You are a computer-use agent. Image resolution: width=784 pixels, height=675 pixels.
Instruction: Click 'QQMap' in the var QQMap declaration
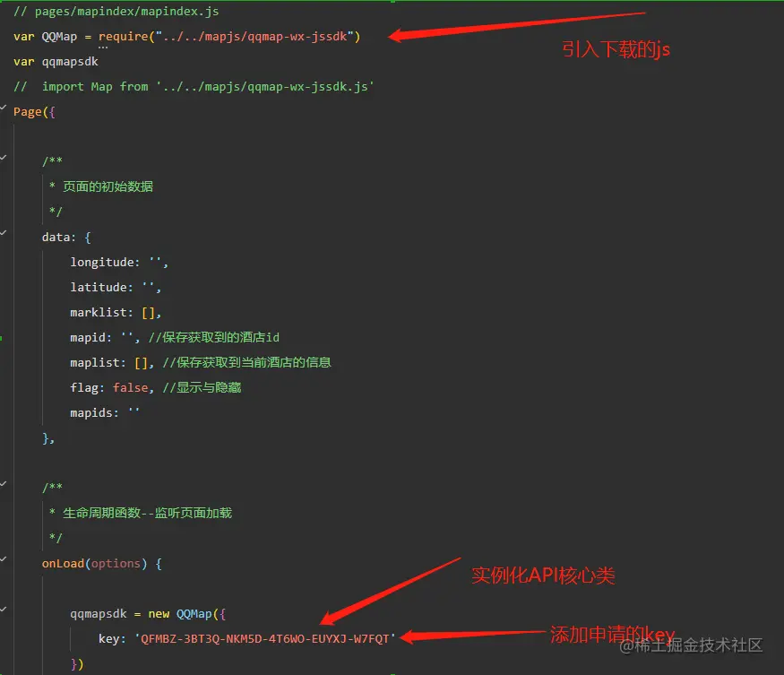(x=59, y=37)
